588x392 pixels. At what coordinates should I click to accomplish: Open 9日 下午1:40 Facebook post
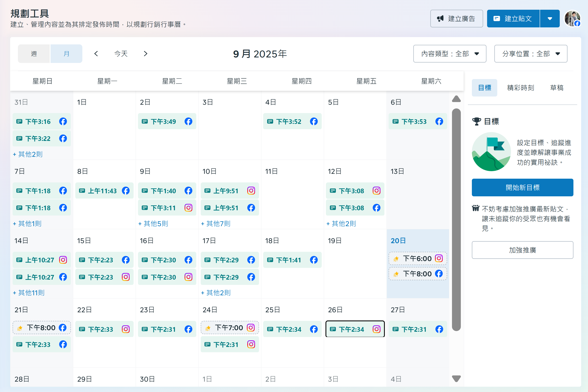pos(167,191)
